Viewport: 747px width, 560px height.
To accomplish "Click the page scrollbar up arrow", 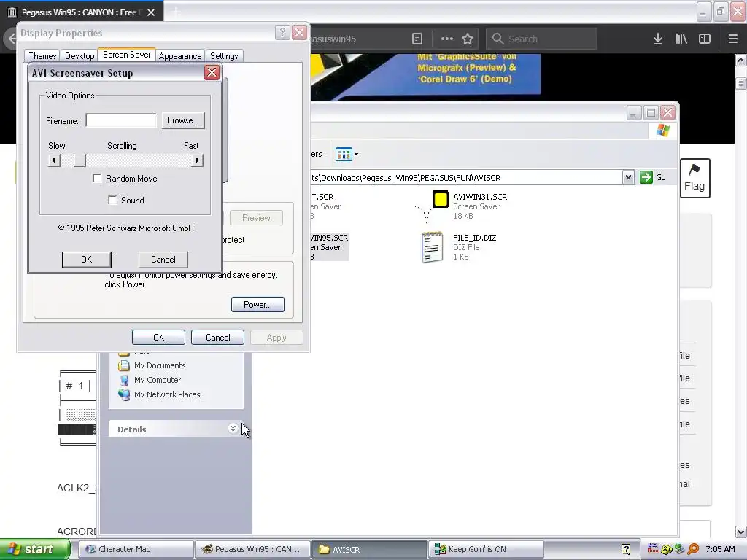I will tap(741, 60).
